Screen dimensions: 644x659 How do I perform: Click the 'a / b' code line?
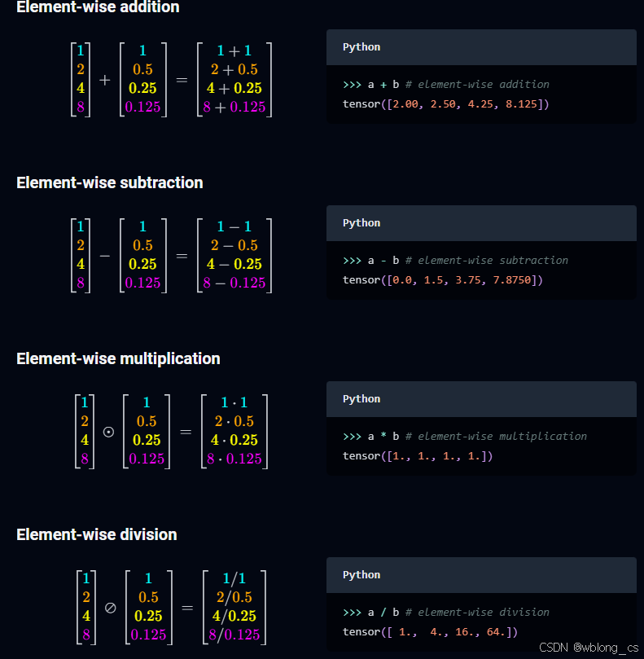(x=445, y=613)
